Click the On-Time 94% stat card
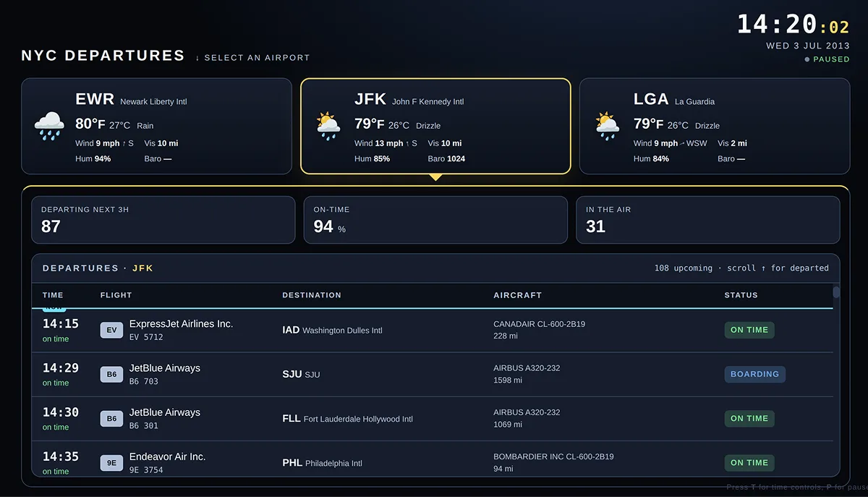Screen dimensions: 868x497 point(435,220)
